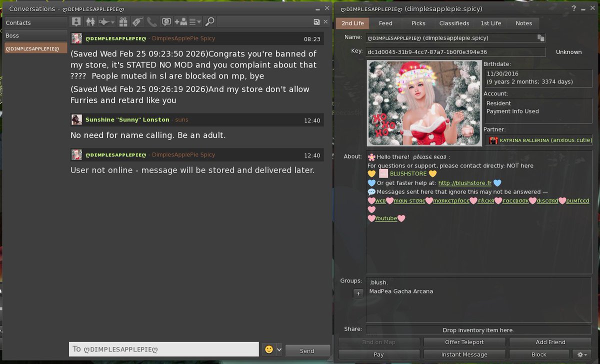The image size is (600, 364).
Task: Open the list options dropdown in toolbar
Action: tap(195, 21)
